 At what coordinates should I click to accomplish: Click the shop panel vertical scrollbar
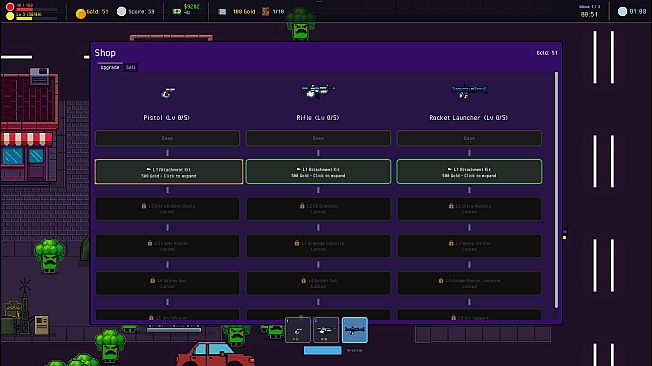[556, 190]
